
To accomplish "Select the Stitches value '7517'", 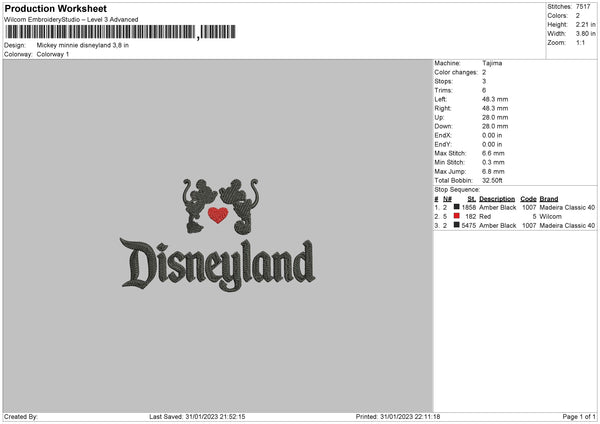I will (x=583, y=7).
